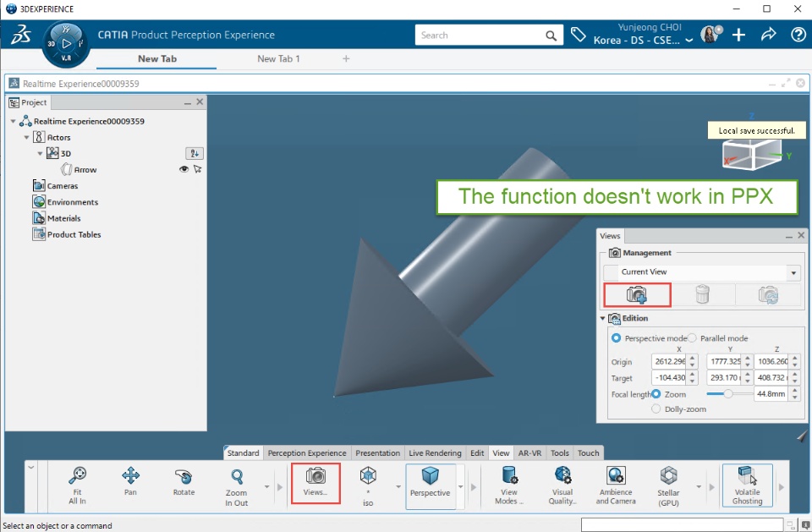This screenshot has height=532, width=812.
Task: Switch to the Perception Experience tab
Action: point(307,452)
